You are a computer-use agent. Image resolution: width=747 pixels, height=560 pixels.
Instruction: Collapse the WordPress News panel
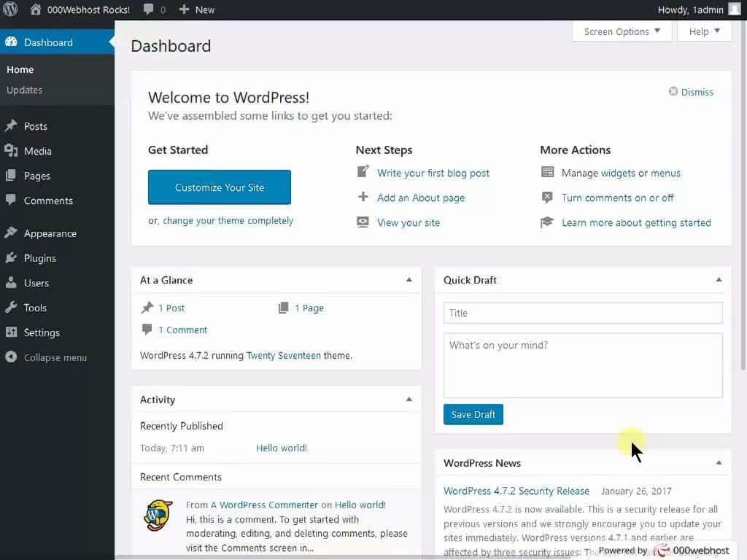point(719,463)
